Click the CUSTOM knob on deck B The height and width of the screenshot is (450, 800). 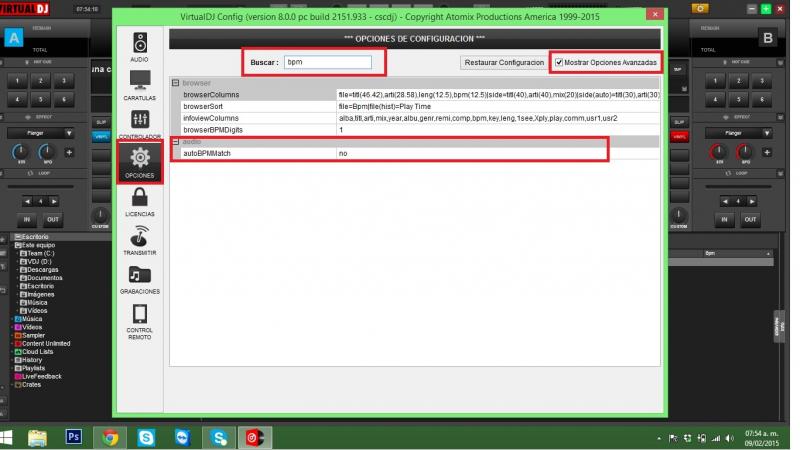[679, 215]
